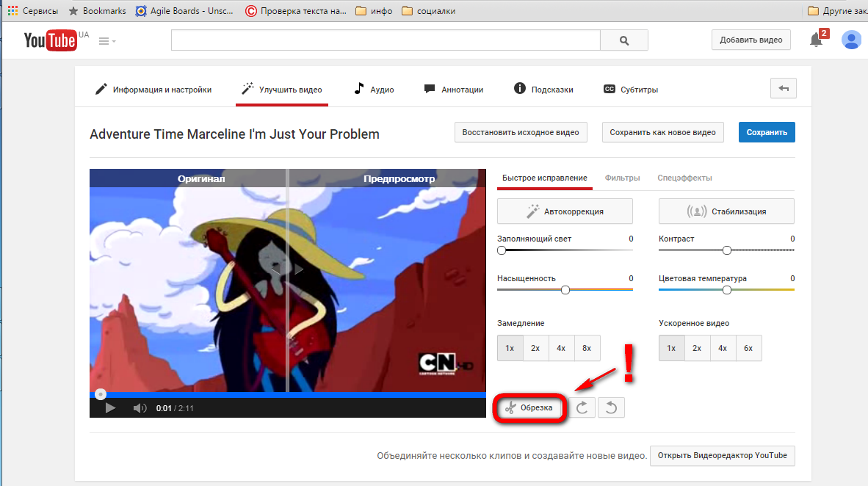Adjust the Контраст slider handle

727,250
